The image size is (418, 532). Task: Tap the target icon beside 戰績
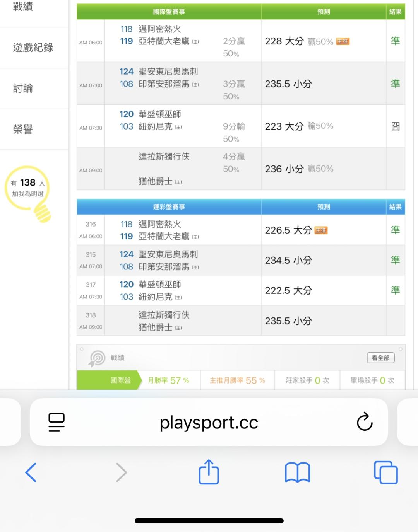click(x=97, y=358)
